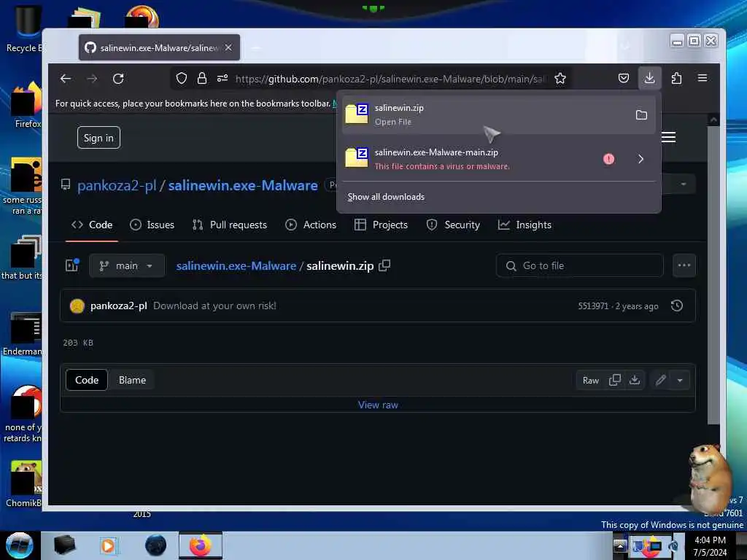747x560 pixels.
Task: Switch to the Code repository tab
Action: [x=92, y=225]
